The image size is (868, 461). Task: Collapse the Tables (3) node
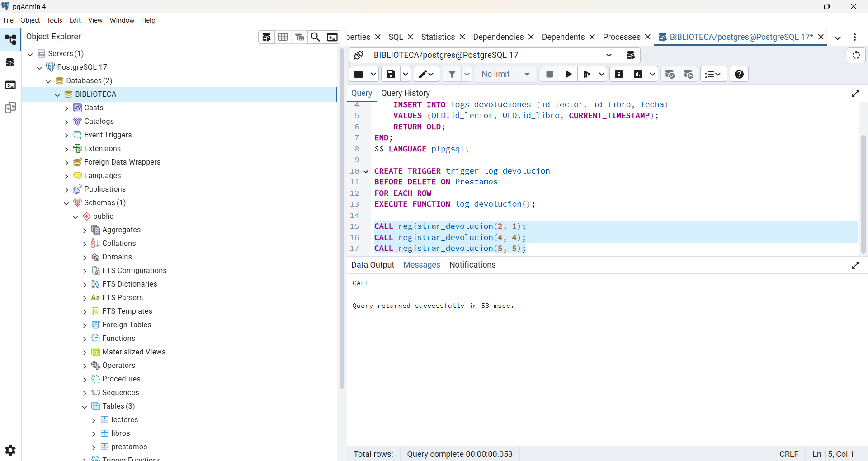coord(85,406)
